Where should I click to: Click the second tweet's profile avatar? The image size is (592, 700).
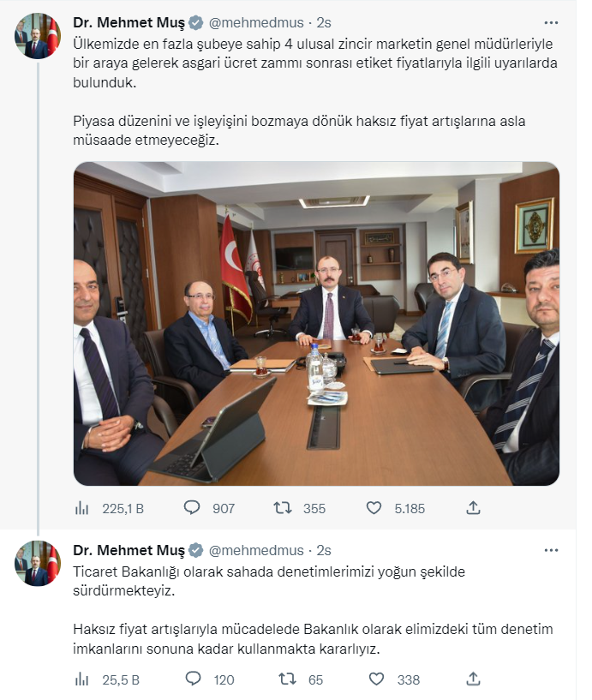pos(38,564)
